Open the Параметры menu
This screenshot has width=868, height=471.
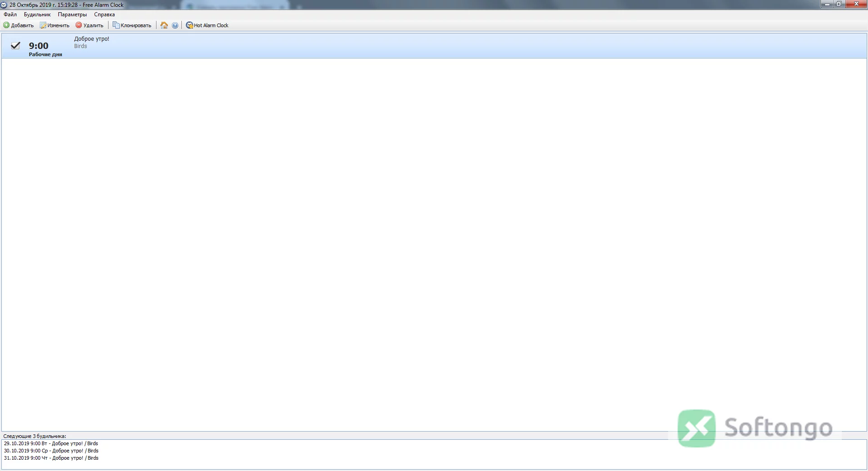click(x=72, y=14)
